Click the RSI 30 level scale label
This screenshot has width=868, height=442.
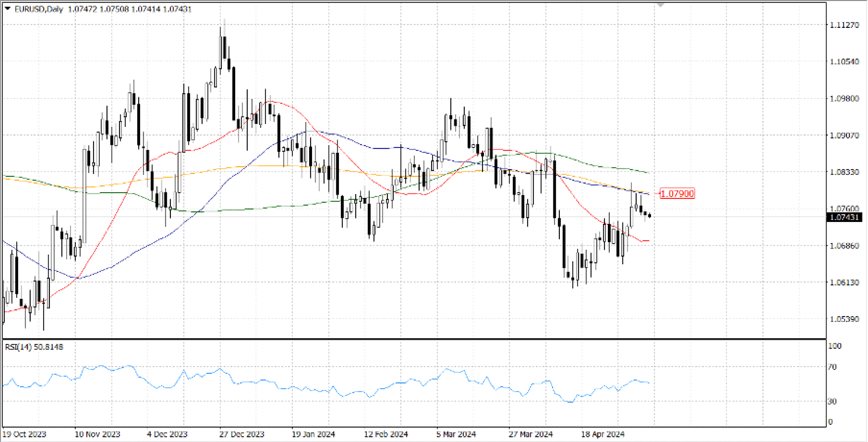[832, 401]
